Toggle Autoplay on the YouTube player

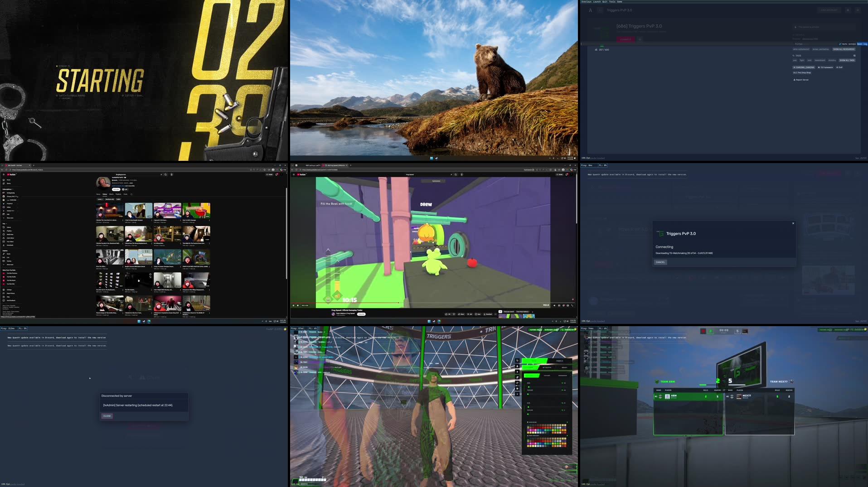point(553,305)
